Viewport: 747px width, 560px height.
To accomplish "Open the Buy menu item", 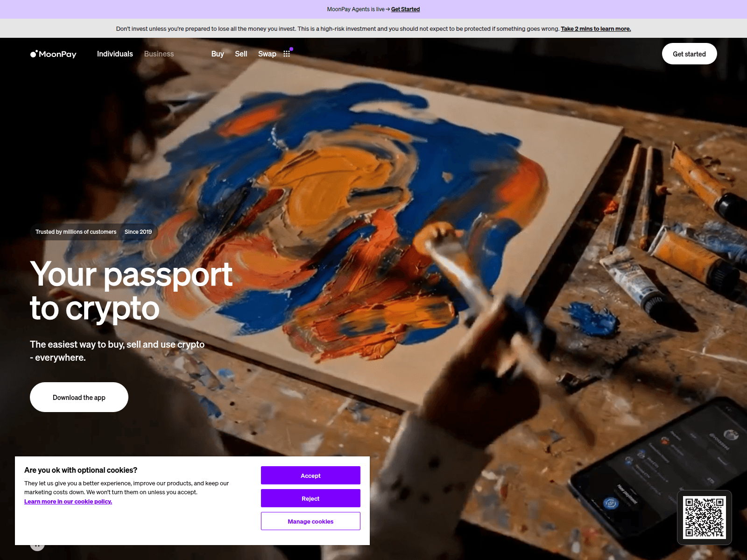I will 218,54.
